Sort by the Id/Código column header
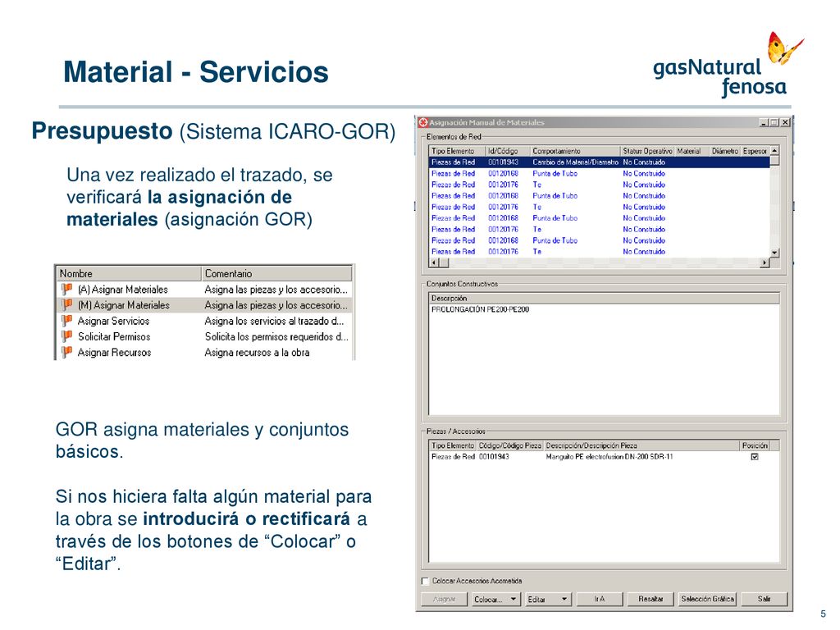840x630 pixels. 508,151
